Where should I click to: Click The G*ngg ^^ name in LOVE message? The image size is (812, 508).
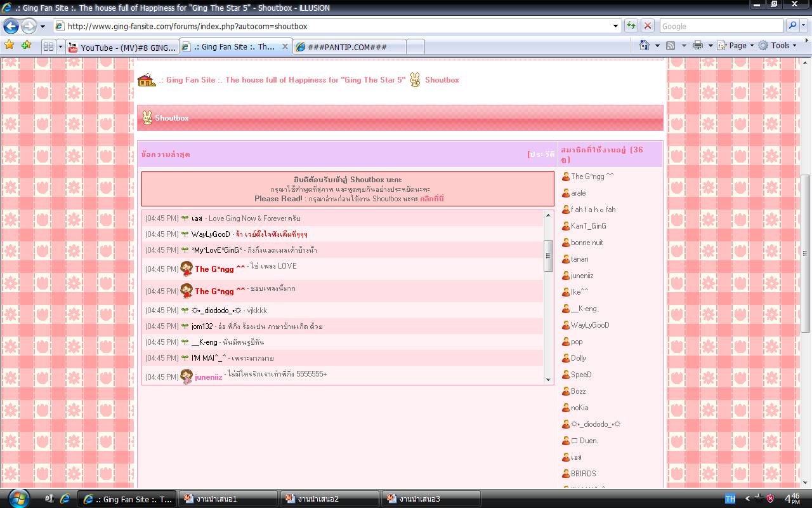pyautogui.click(x=219, y=269)
